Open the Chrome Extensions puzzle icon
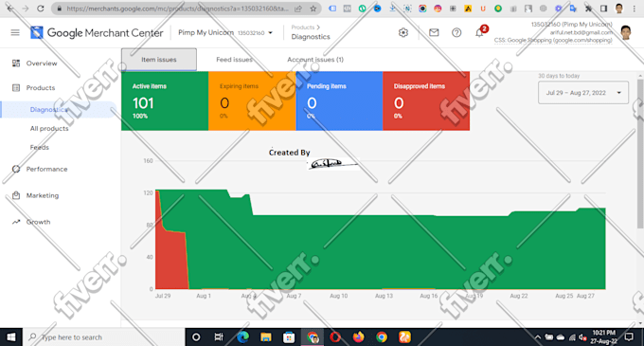Image resolution: width=644 pixels, height=346 pixels. tap(588, 9)
